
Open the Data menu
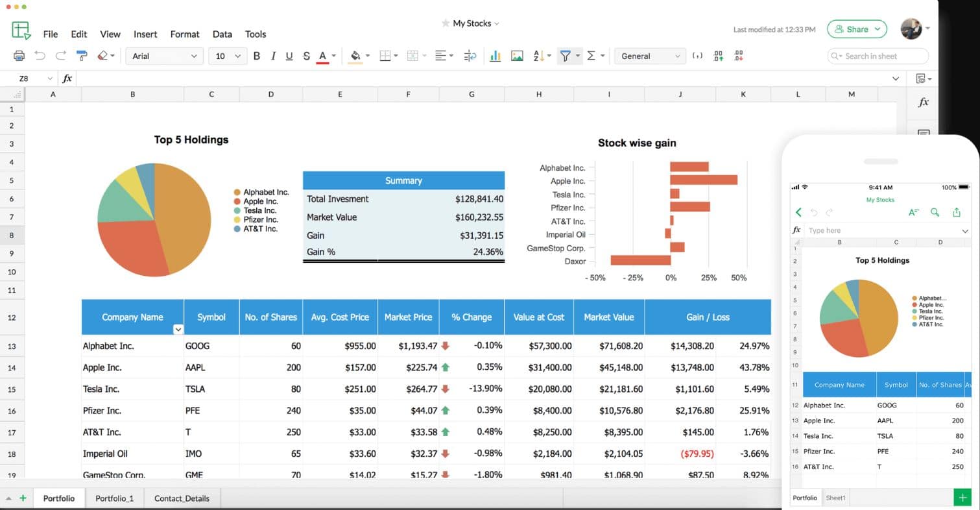[x=222, y=34]
